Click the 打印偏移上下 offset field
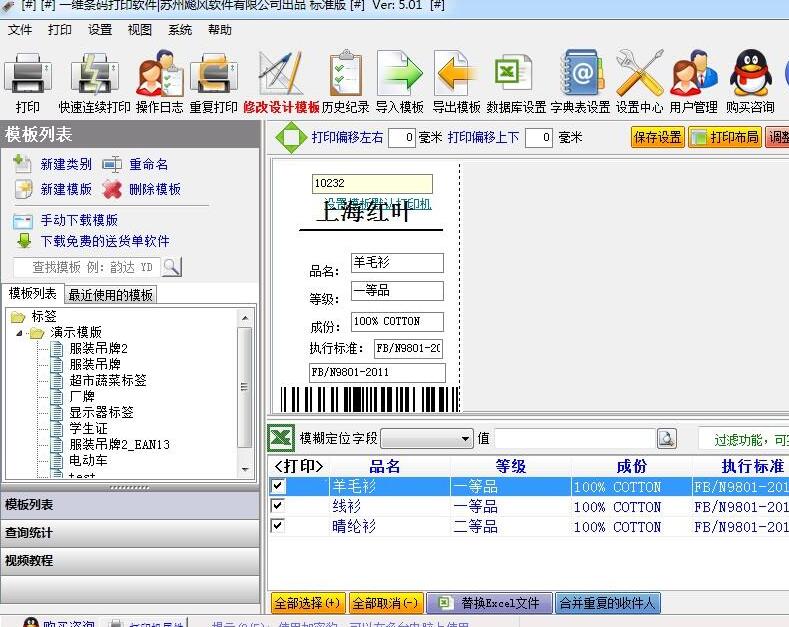The height and width of the screenshot is (627, 789). click(538, 137)
